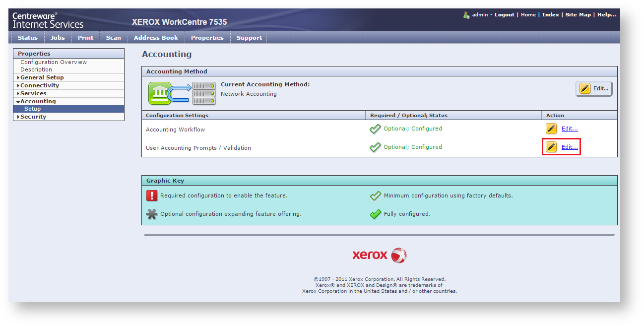The height and width of the screenshot is (326, 644).
Task: Click the gray asterisk optional-configuration icon
Action: pyautogui.click(x=152, y=214)
